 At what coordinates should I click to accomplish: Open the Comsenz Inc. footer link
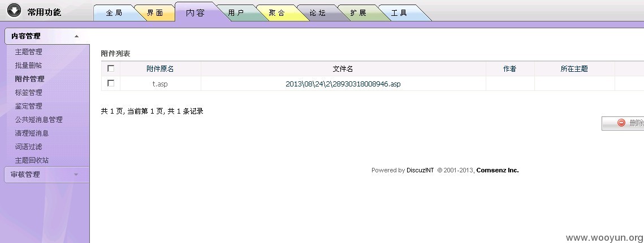click(x=498, y=170)
